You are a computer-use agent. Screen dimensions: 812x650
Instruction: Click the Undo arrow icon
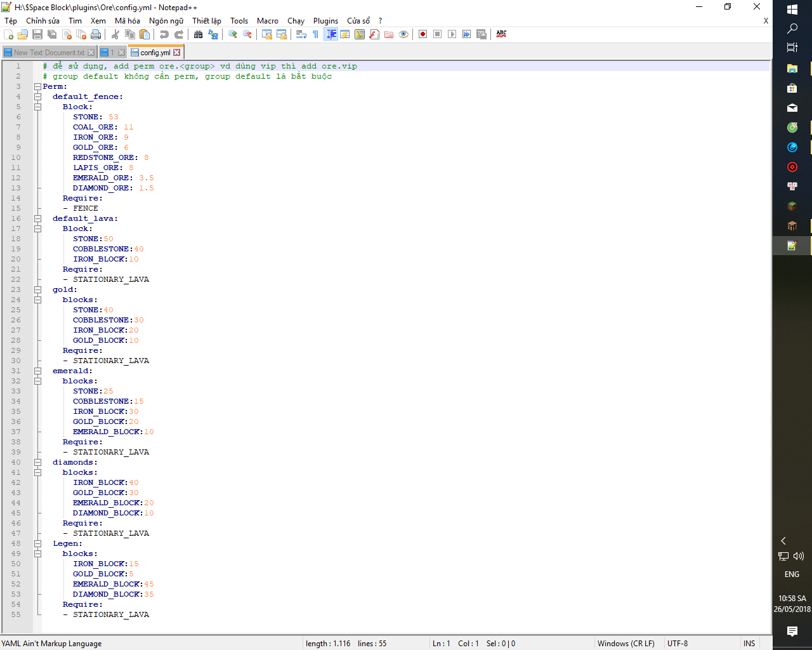[x=164, y=34]
